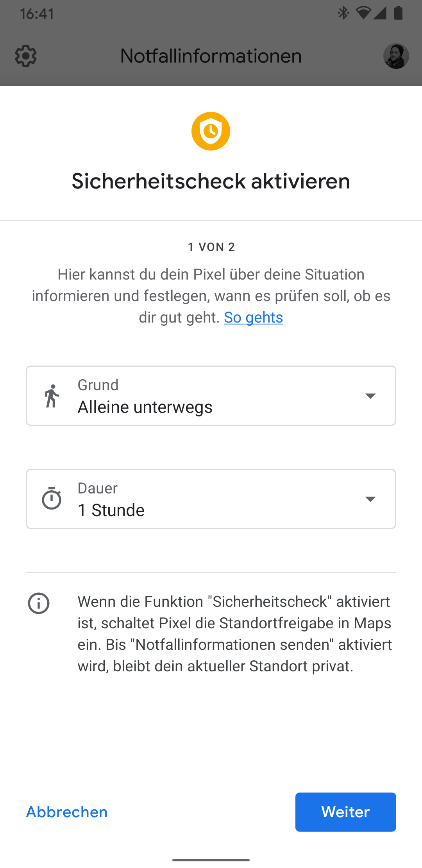Tap Abbrechen to cancel
The width and height of the screenshot is (422, 868).
pyautogui.click(x=67, y=812)
